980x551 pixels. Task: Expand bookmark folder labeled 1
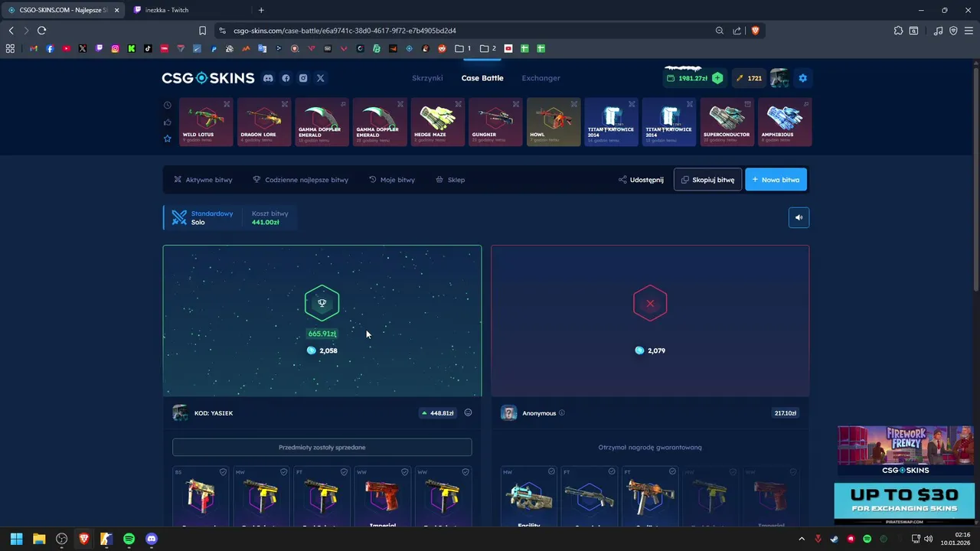(x=462, y=48)
